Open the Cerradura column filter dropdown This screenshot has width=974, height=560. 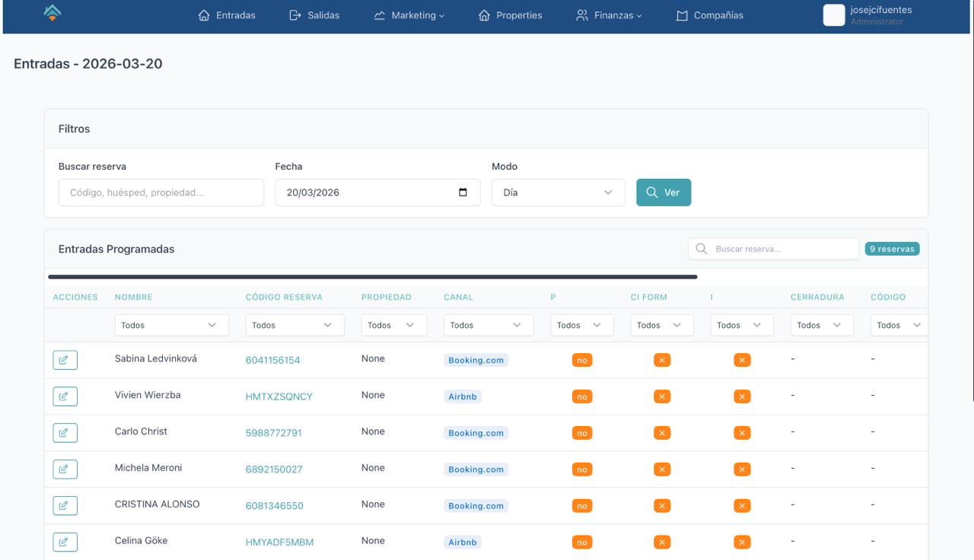pos(822,325)
